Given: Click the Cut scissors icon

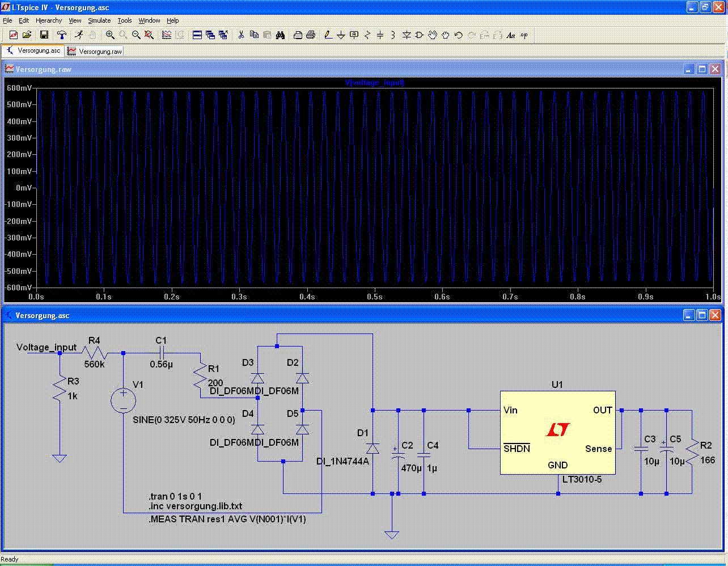Looking at the screenshot, I should (241, 35).
